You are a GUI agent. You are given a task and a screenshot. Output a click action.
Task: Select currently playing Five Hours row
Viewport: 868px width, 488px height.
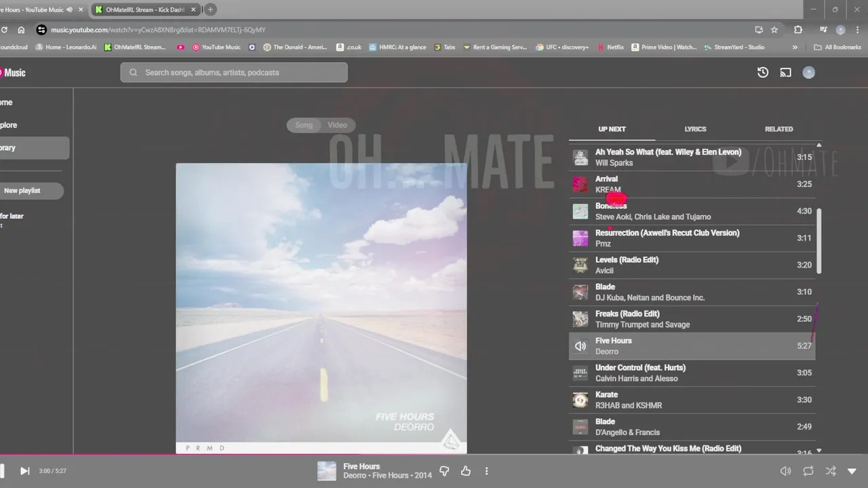click(x=692, y=346)
